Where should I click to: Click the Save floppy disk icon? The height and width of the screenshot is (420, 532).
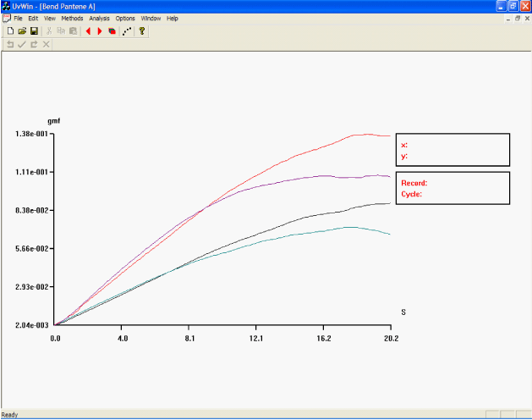(x=34, y=30)
